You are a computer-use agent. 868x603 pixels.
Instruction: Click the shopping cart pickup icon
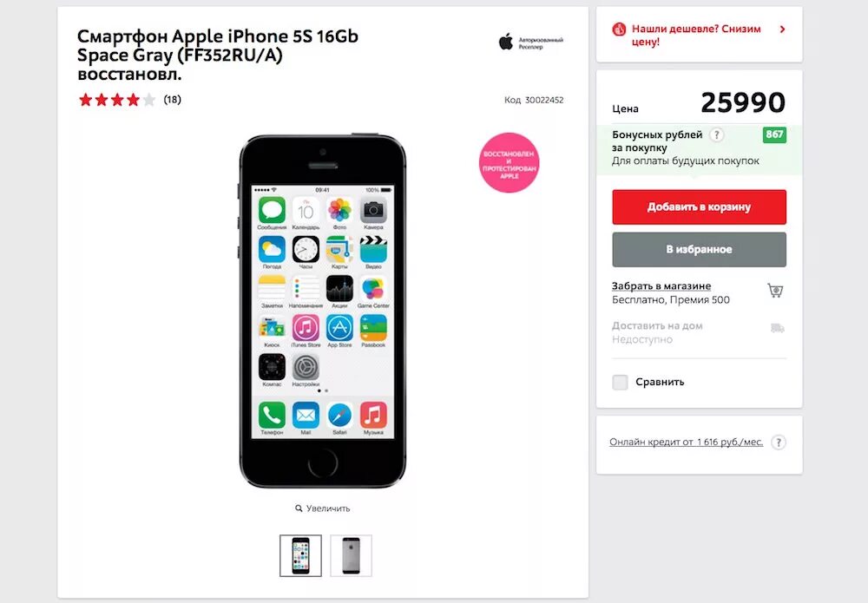click(x=775, y=290)
